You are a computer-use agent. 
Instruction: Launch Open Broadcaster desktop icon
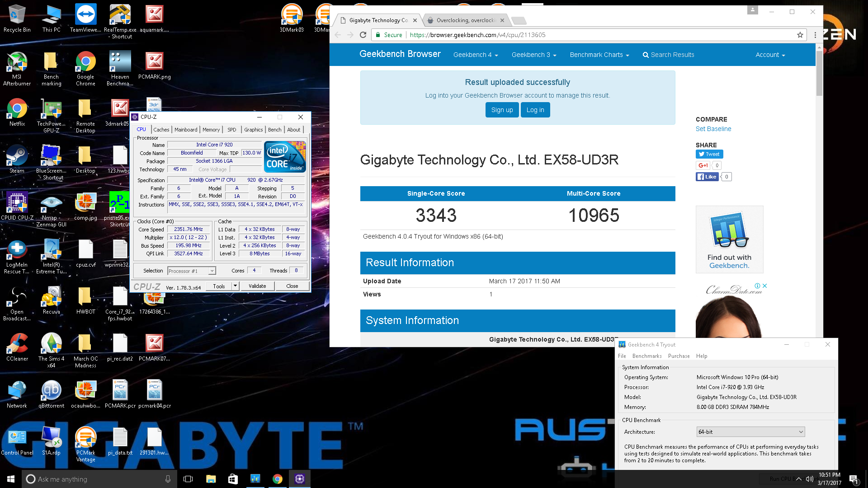[x=17, y=303]
